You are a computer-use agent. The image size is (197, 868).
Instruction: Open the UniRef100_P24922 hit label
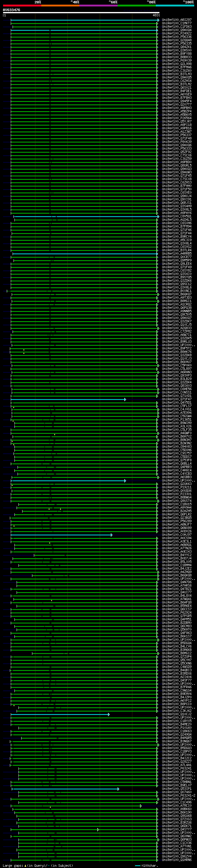[x=177, y=33]
